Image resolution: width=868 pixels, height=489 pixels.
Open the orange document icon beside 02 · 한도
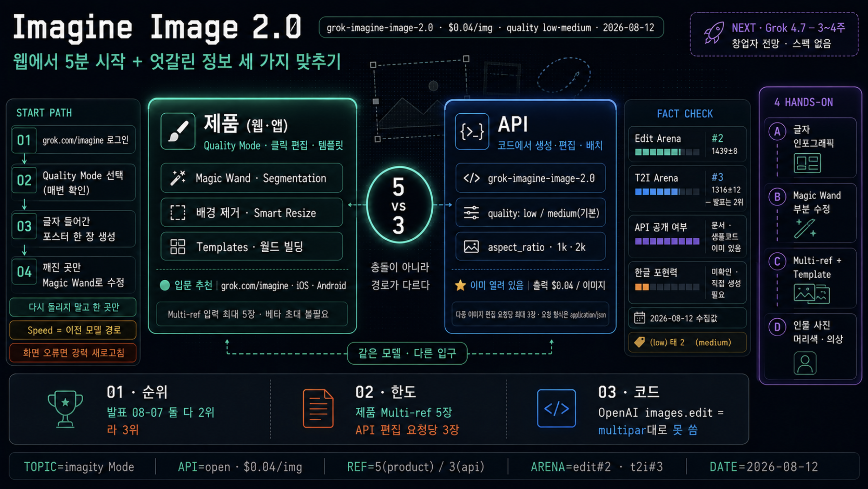(x=318, y=409)
